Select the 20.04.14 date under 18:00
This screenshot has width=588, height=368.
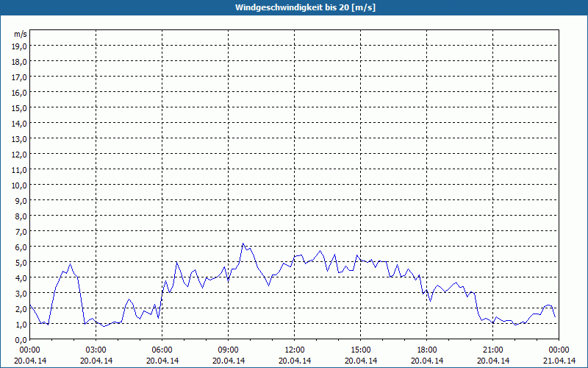(x=427, y=361)
